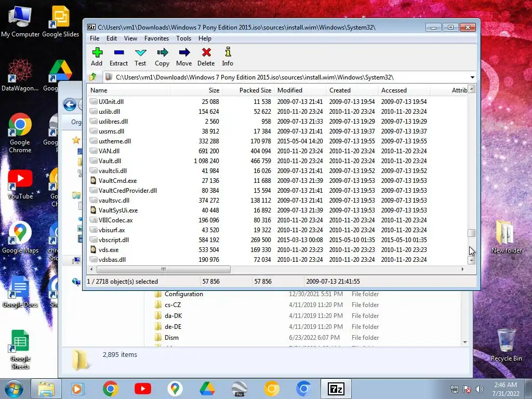Open the Favorites menu
Image resolution: width=532 pixels, height=399 pixels.
point(156,38)
